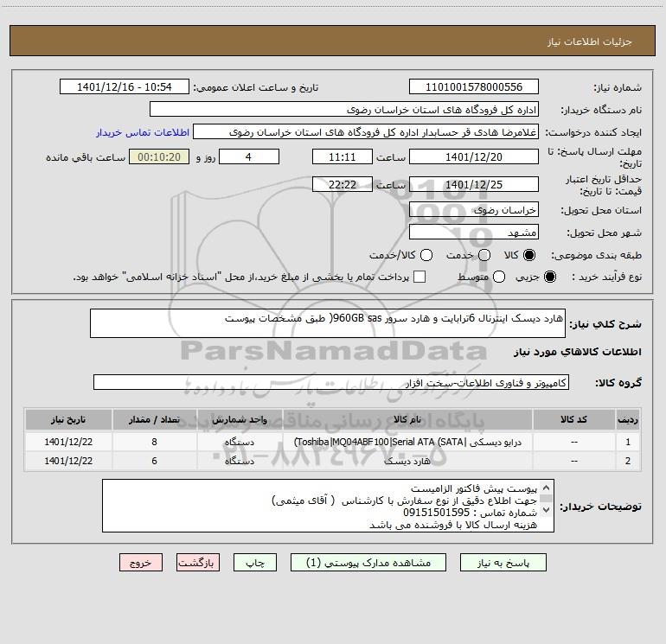Screen dimensions: 666x644
Task: Click the goods group field کامپیوتر و فناوری اطلاعات
Action: pyautogui.click(x=331, y=382)
